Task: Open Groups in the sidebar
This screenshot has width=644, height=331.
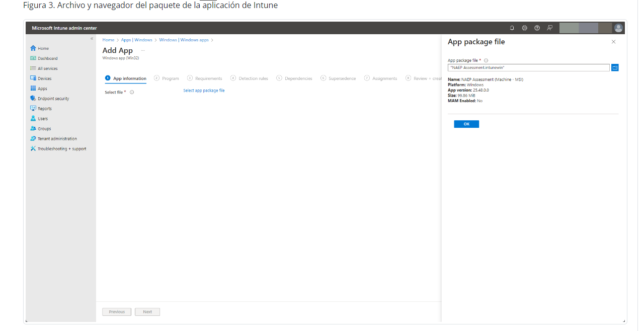Action: click(x=41, y=129)
